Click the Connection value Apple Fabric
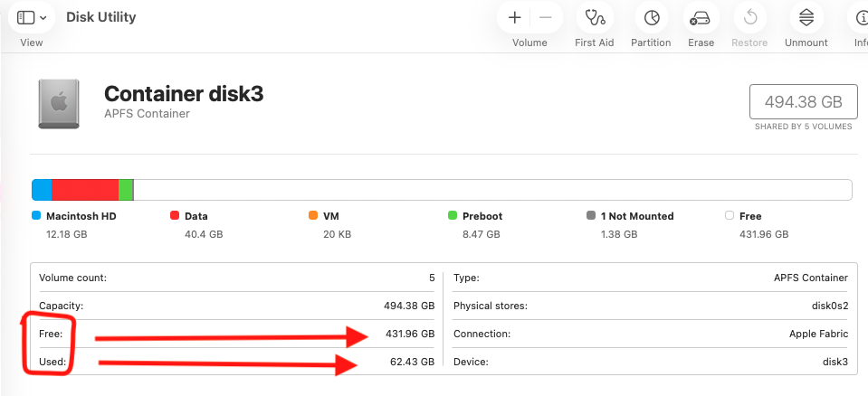Image resolution: width=868 pixels, height=396 pixels. point(818,334)
